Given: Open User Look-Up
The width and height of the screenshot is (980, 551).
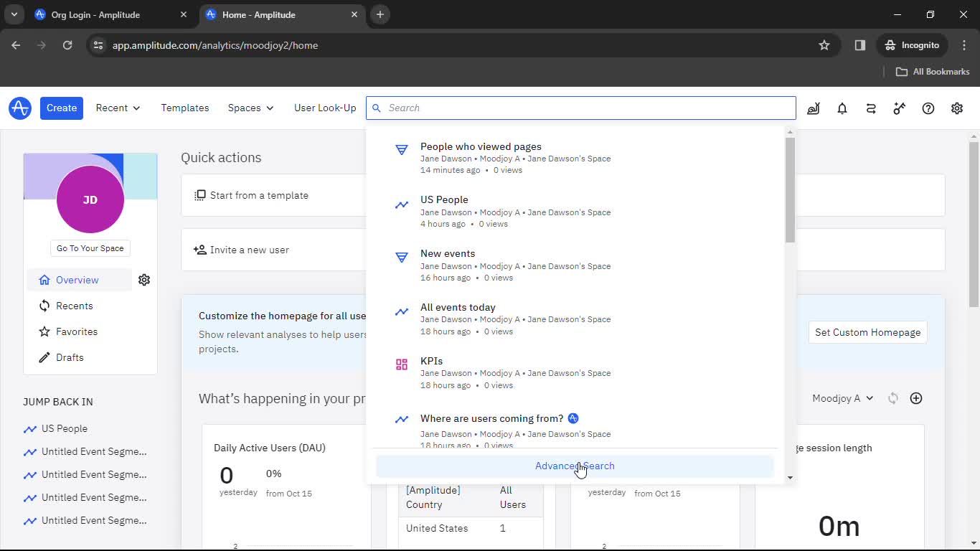Looking at the screenshot, I should (x=325, y=108).
